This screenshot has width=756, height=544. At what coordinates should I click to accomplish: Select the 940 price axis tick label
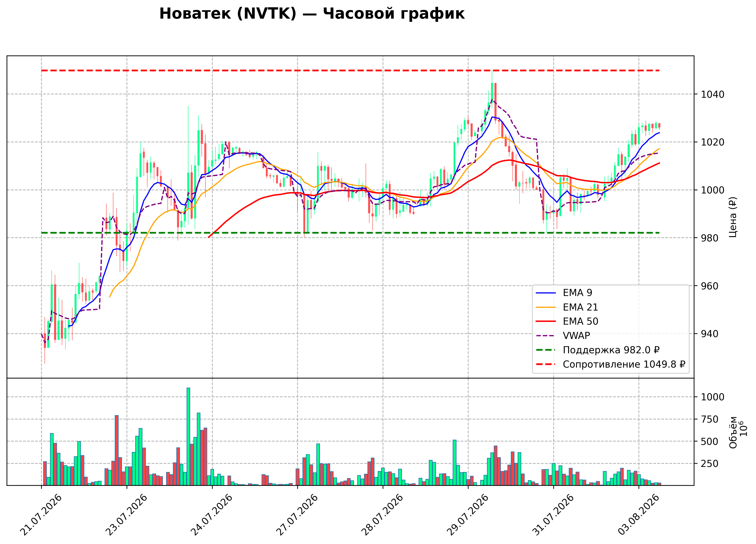[710, 334]
